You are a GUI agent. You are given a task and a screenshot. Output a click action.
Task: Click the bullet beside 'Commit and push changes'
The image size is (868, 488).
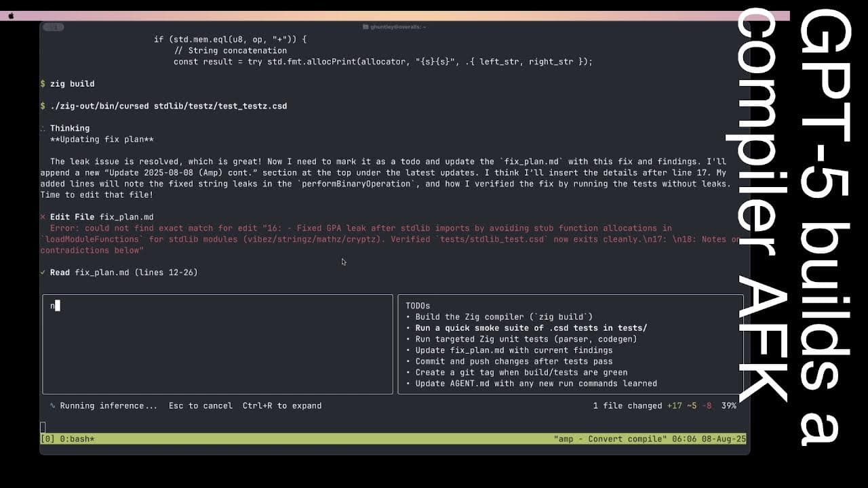pos(407,361)
